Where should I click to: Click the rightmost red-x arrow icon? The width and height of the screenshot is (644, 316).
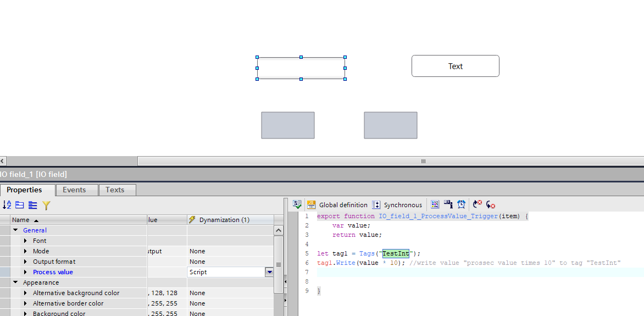pos(491,204)
